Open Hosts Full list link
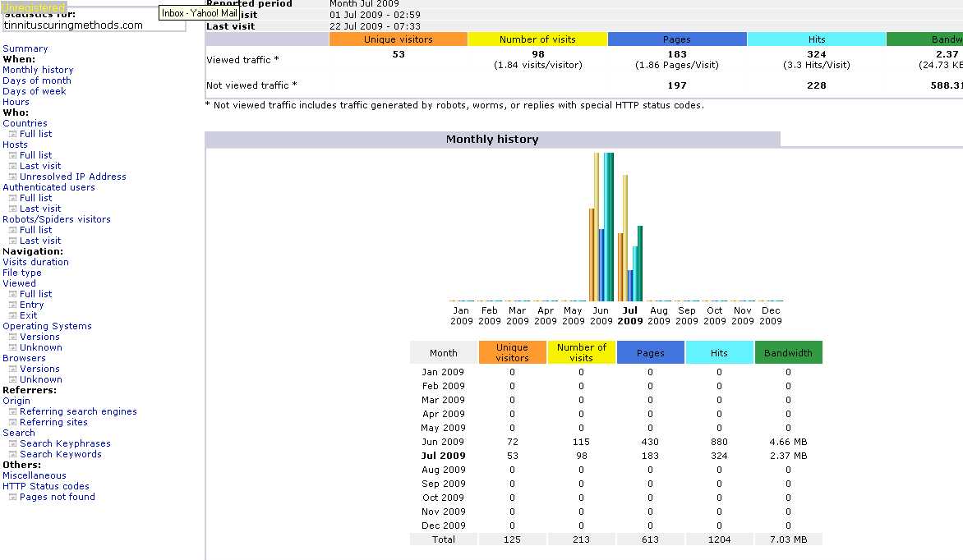The width and height of the screenshot is (963, 560). point(35,155)
